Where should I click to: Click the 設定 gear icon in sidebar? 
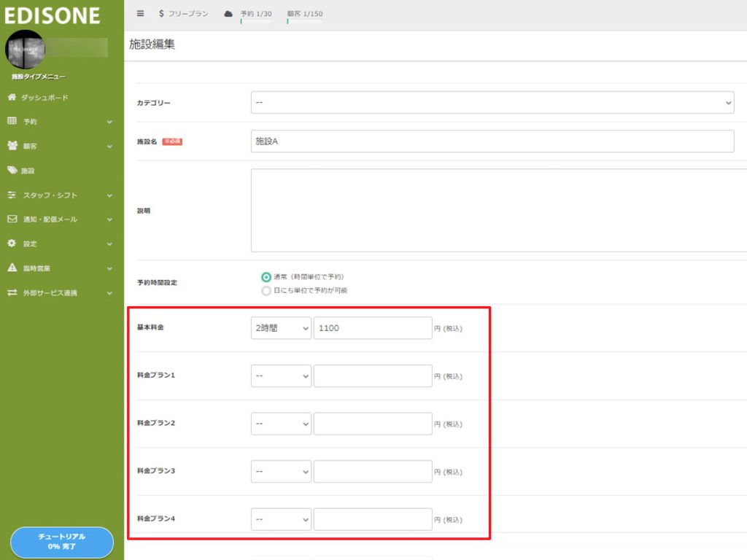pos(12,244)
